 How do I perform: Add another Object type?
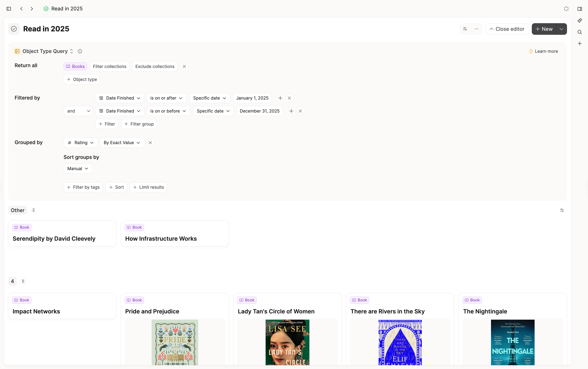82,79
